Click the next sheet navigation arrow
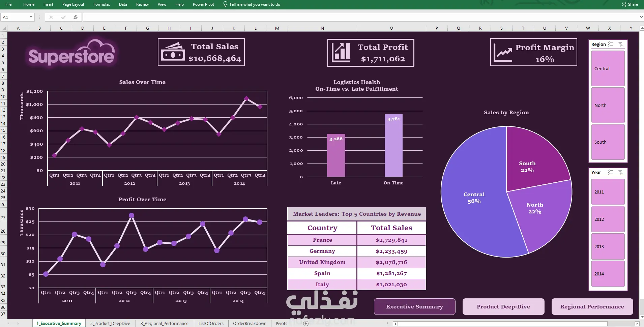 click(18, 324)
